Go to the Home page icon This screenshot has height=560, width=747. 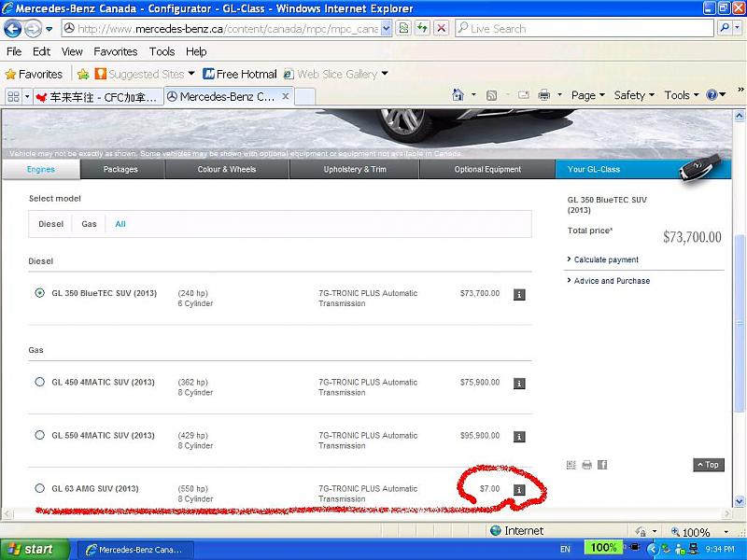[458, 95]
